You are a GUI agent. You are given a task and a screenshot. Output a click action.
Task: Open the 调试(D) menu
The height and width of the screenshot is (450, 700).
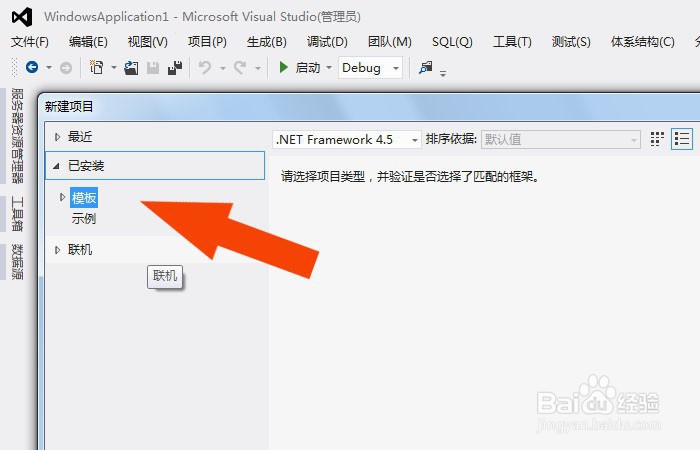(327, 42)
